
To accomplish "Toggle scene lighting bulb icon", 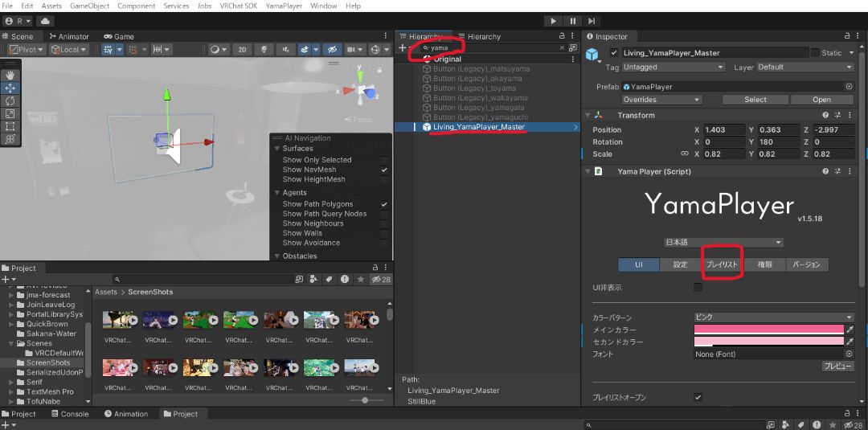I will click(x=264, y=50).
